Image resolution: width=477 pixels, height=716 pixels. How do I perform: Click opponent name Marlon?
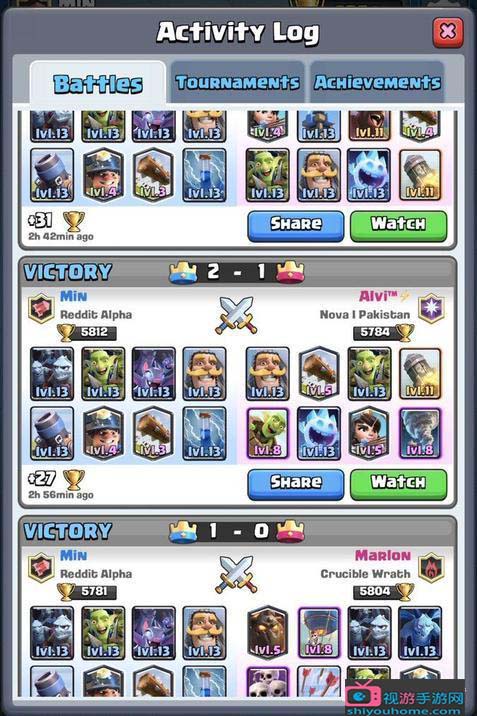pos(383,555)
